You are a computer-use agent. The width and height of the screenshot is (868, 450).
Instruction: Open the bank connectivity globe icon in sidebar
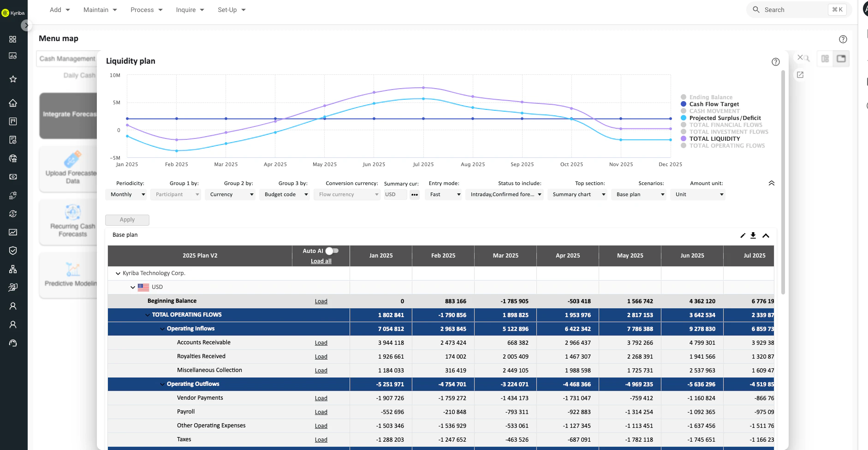pos(12,158)
